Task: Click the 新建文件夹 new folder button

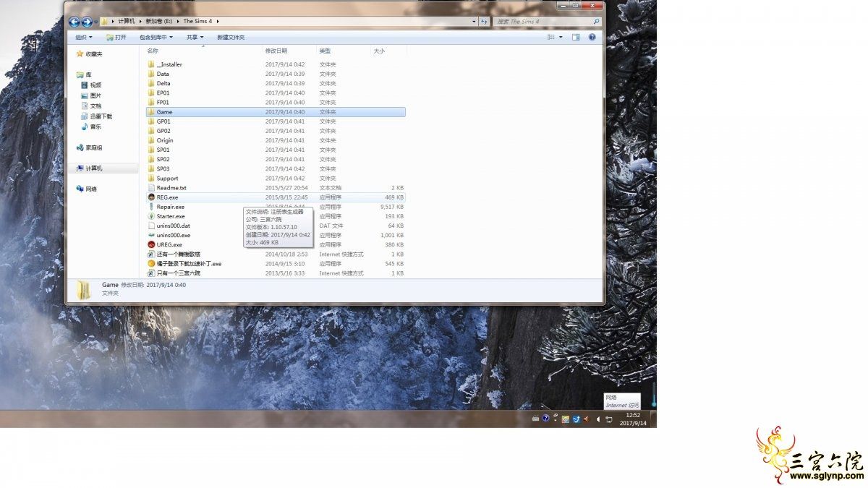Action: (x=231, y=37)
